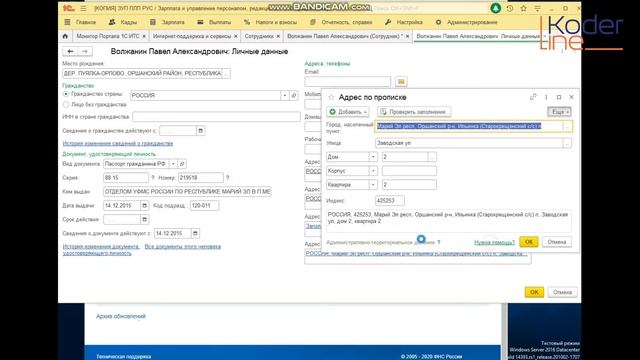Expand the Квартира type dropdown
The width and height of the screenshot is (640, 360).
373,185
